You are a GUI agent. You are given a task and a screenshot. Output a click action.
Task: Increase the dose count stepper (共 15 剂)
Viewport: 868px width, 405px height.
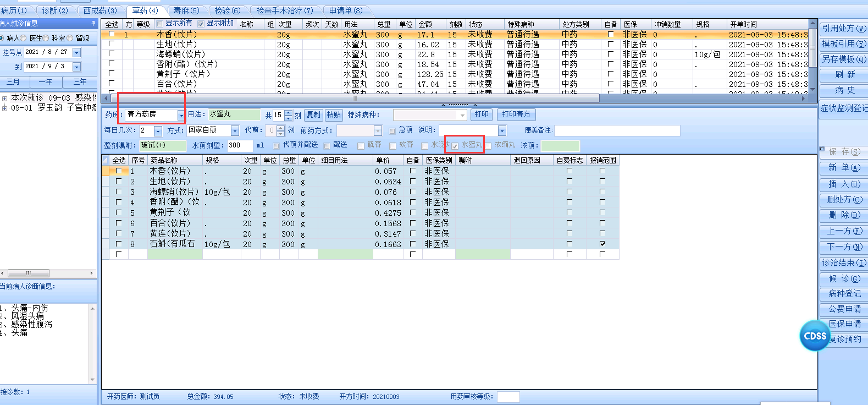pyautogui.click(x=288, y=112)
